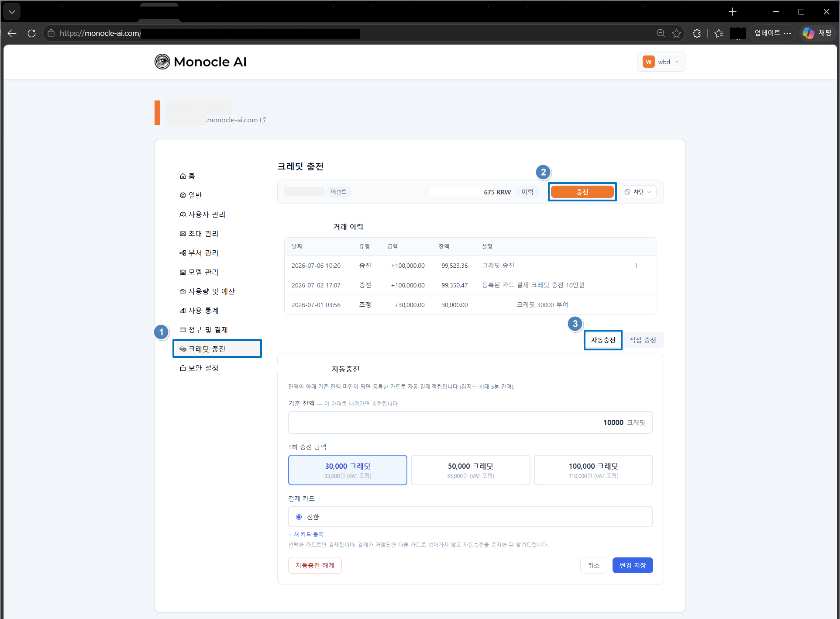Open 사용 통계 in the sidebar

click(199, 311)
